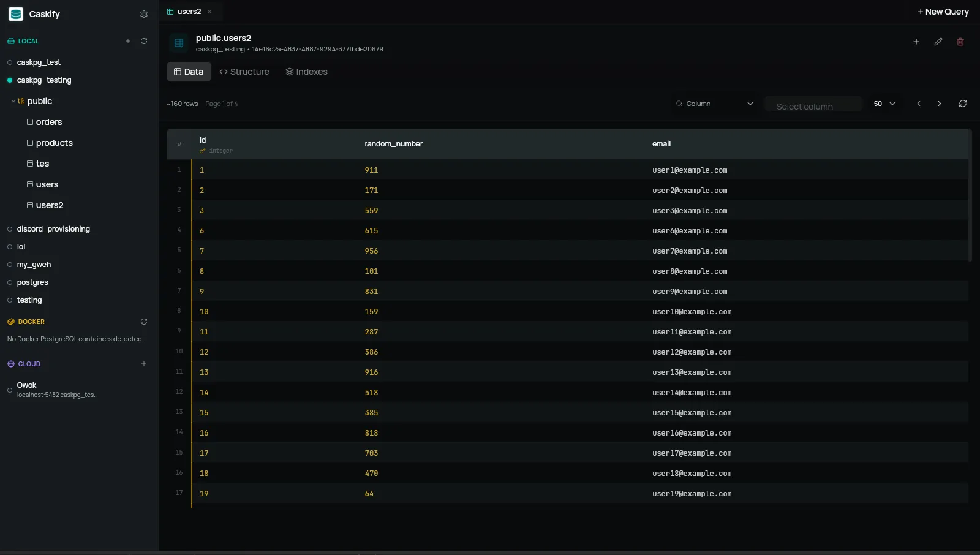Sort by the random_number column header
Screen dimensions: 980x555
click(393, 144)
